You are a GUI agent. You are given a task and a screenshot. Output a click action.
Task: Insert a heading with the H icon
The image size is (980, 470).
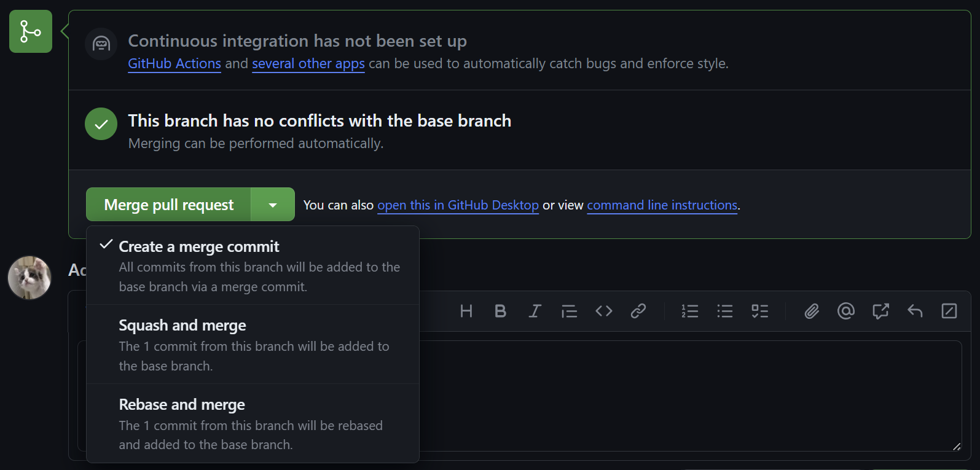(466, 311)
